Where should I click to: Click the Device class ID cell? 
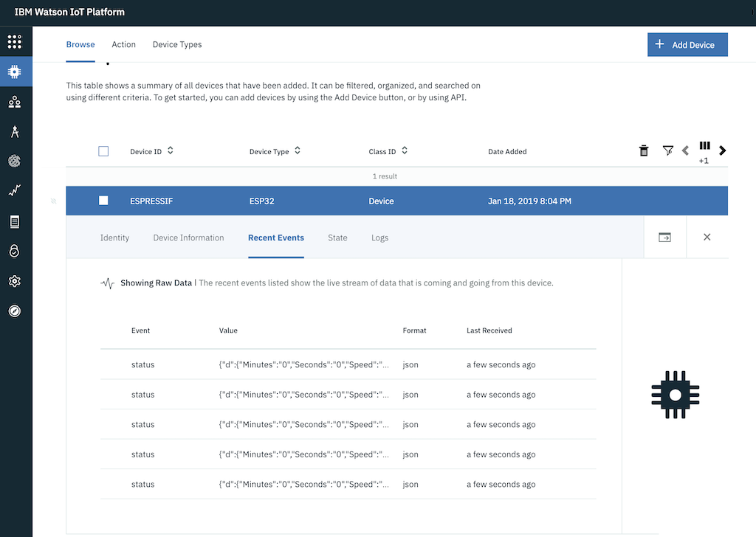pos(381,201)
